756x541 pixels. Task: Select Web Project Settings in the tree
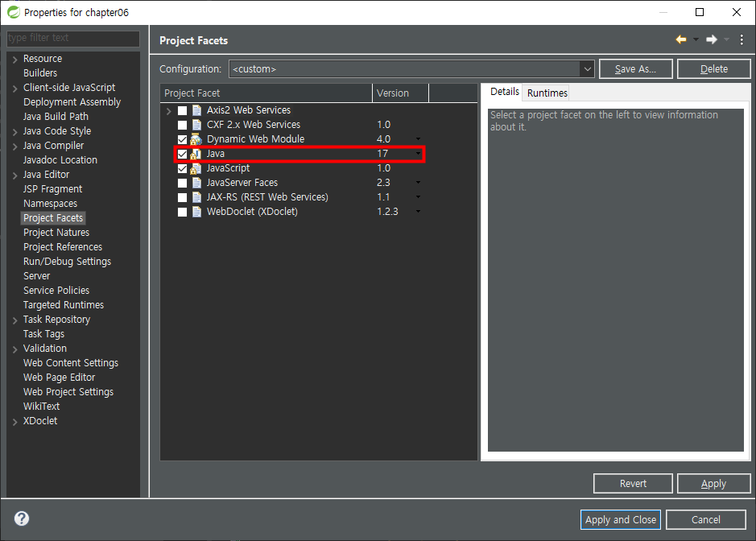pos(68,392)
